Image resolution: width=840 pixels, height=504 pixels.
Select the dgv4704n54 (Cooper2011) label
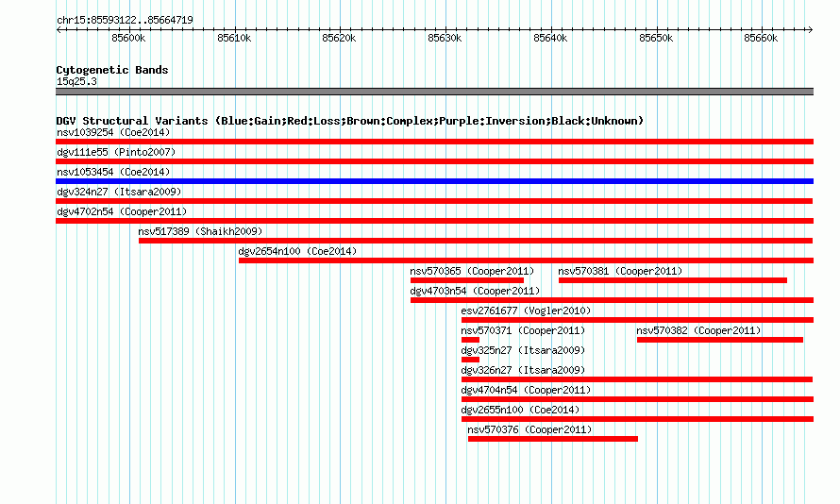tap(526, 390)
